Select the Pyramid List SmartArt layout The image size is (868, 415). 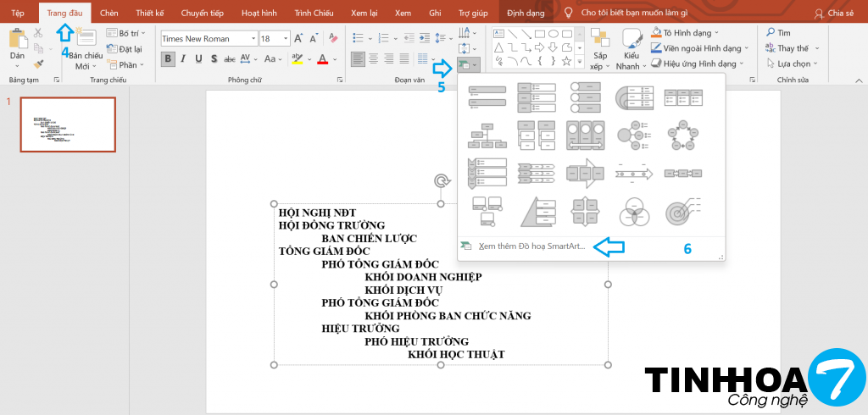536,209
